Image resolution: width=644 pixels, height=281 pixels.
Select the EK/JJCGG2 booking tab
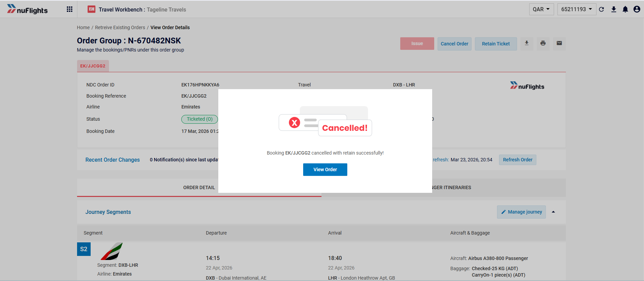pyautogui.click(x=93, y=66)
